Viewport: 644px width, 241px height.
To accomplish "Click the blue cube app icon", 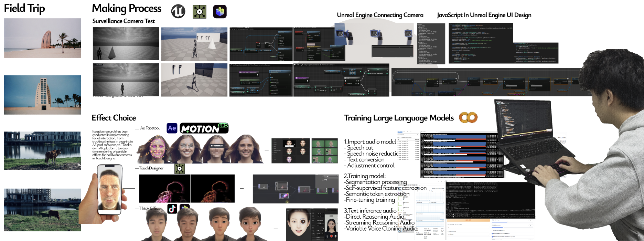I will pyautogui.click(x=220, y=12).
